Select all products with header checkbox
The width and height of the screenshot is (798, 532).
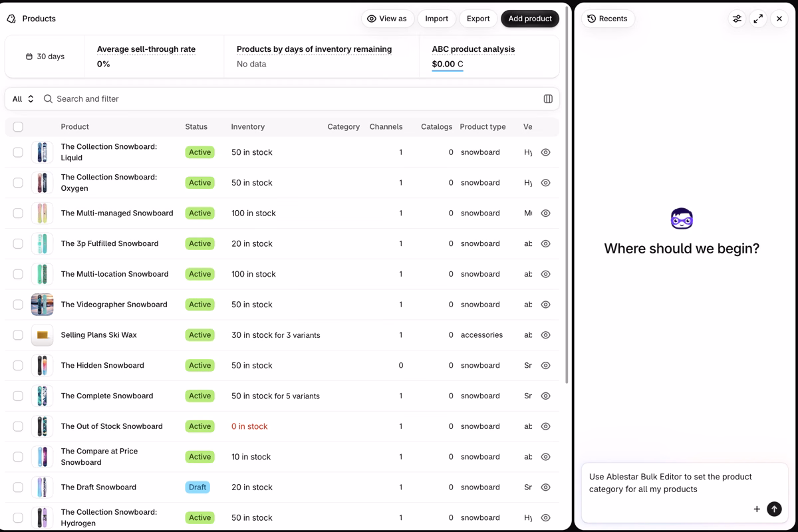(18, 126)
